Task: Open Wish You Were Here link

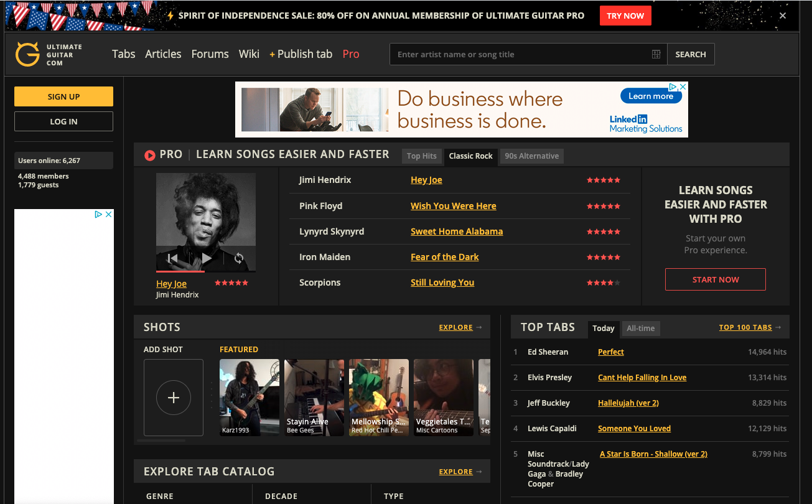Action: coord(454,206)
